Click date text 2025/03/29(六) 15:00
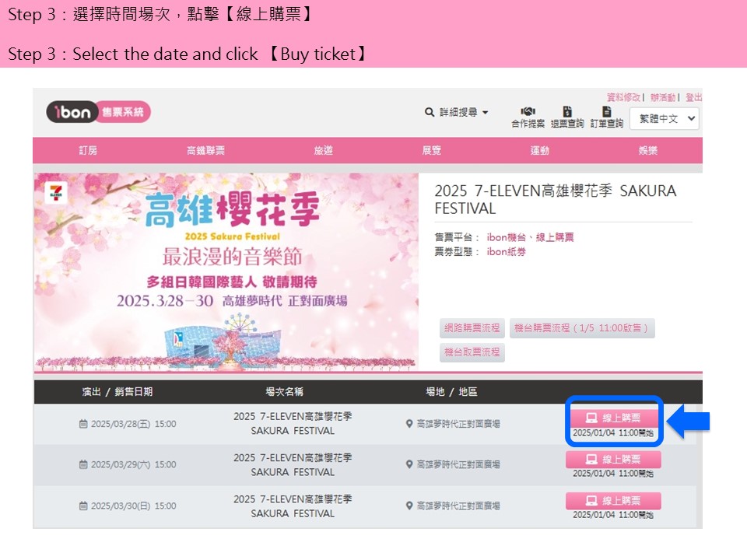 pos(133,464)
